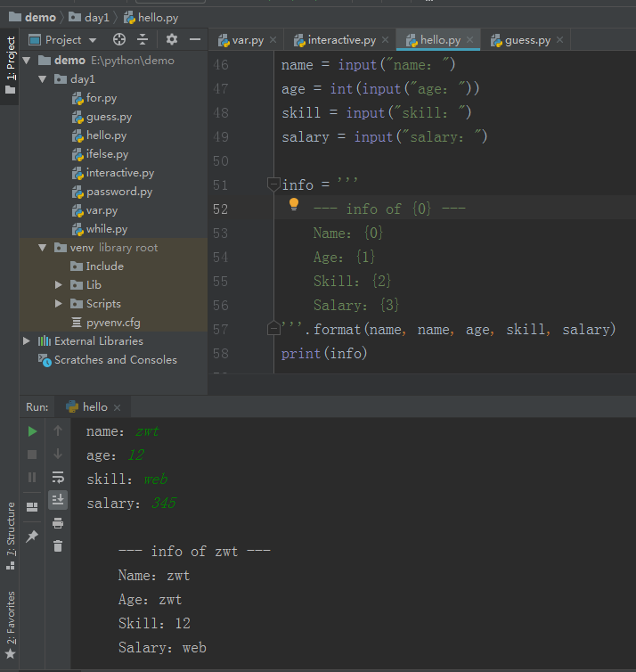Select ifelse.py in the project tree
The image size is (636, 672).
pyautogui.click(x=101, y=154)
